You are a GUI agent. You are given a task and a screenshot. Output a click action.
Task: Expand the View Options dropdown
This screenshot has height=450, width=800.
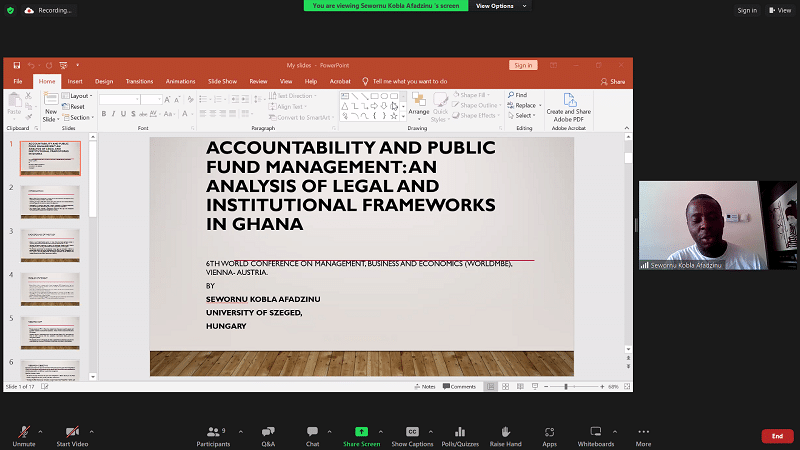coord(494,6)
